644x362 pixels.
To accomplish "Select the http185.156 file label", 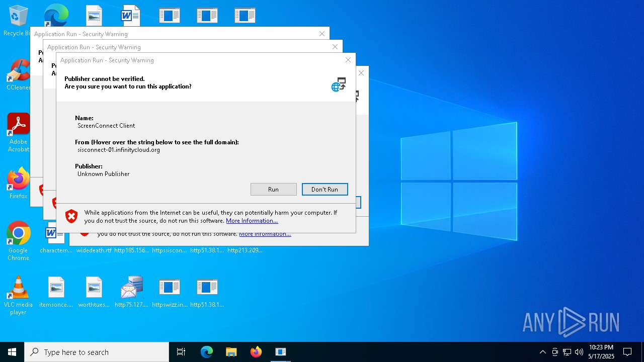I will pyautogui.click(x=132, y=250).
